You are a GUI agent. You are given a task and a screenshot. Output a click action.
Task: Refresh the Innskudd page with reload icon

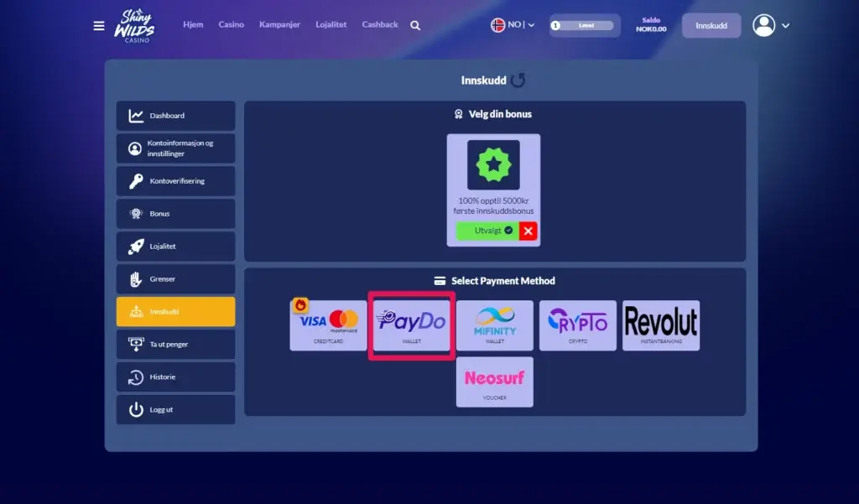point(518,81)
